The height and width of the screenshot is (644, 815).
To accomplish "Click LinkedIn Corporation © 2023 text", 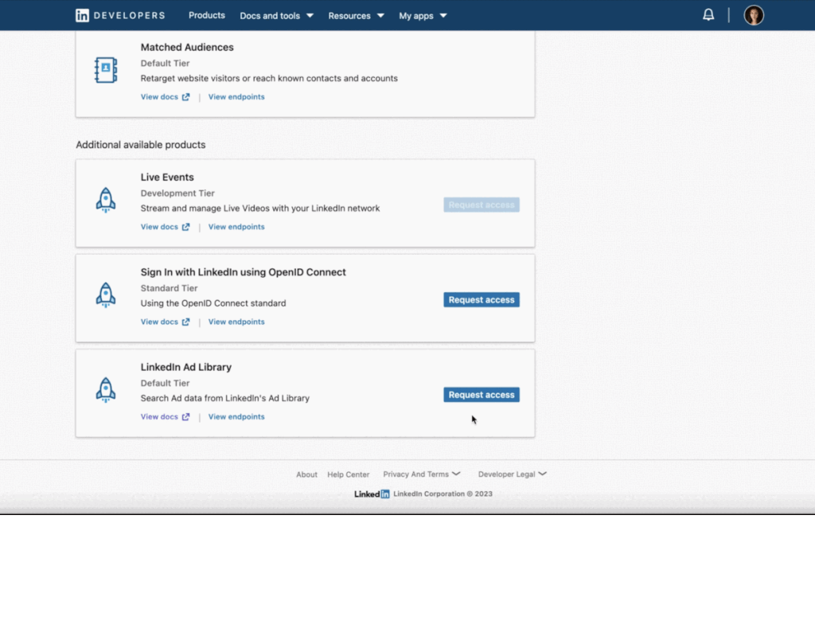I will [443, 494].
